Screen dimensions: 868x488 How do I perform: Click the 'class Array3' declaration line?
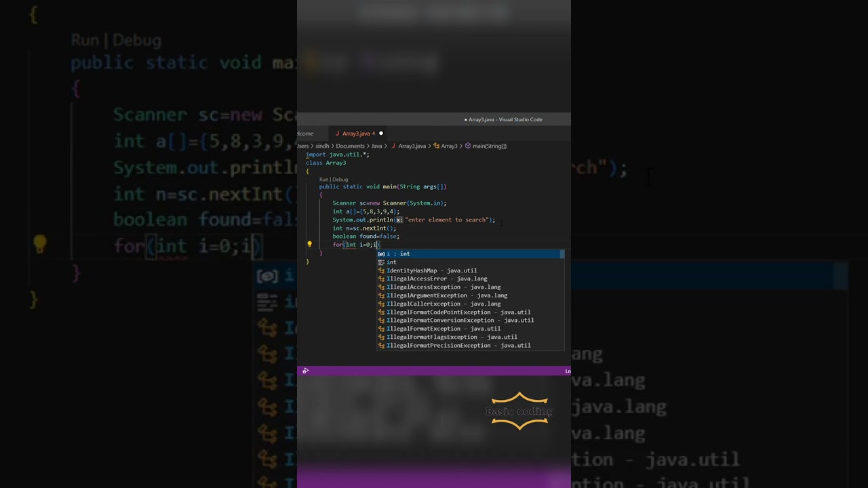(x=325, y=163)
